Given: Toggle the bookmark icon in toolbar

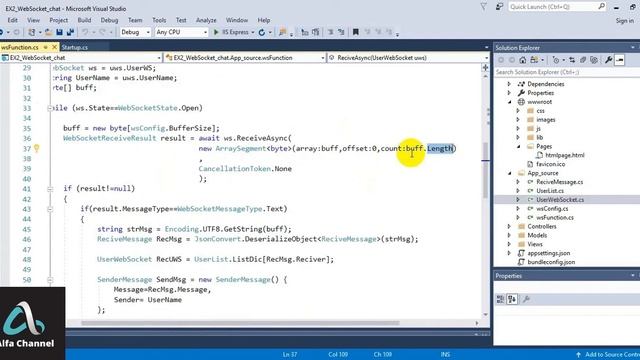Looking at the screenshot, I should (356, 32).
